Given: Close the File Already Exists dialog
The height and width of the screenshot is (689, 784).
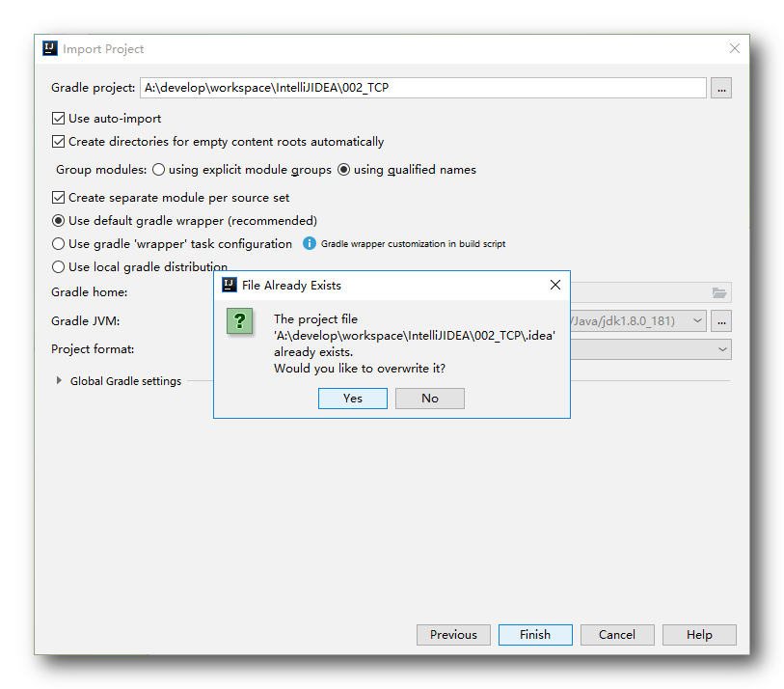Looking at the screenshot, I should 555,285.
